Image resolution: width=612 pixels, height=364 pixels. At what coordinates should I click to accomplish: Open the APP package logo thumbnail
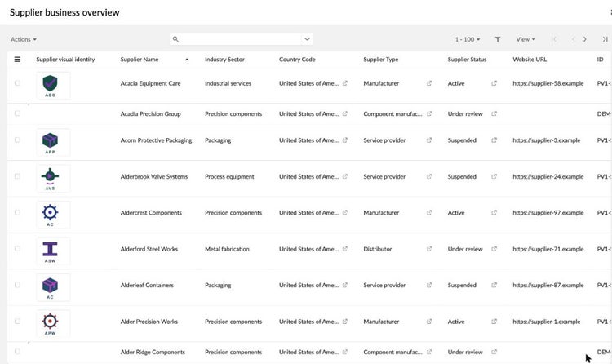coord(53,143)
